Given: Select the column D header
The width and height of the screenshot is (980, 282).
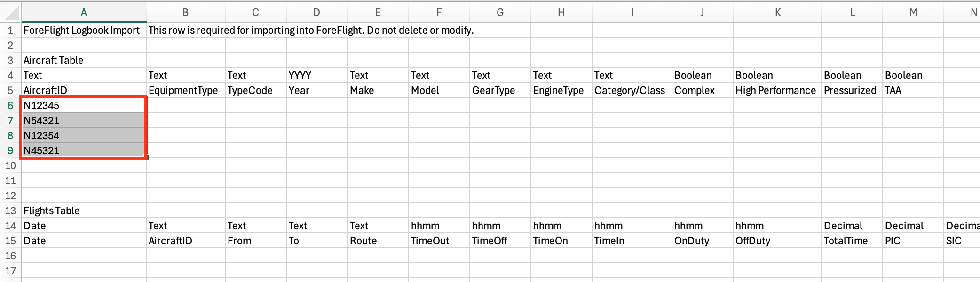Looking at the screenshot, I should [316, 12].
